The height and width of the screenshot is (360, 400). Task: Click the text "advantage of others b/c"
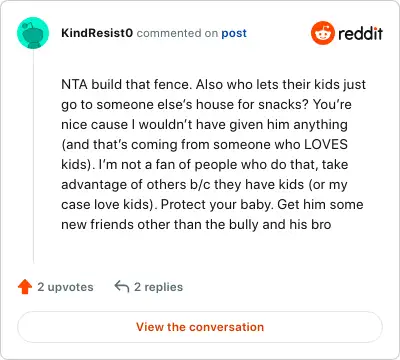[x=136, y=184]
